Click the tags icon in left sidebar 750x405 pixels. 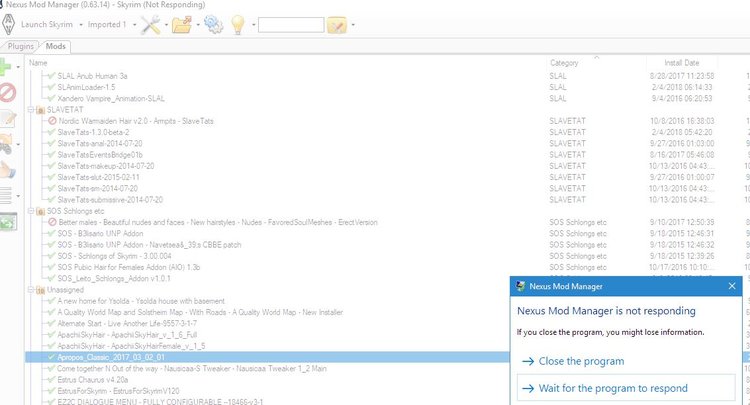point(6,144)
